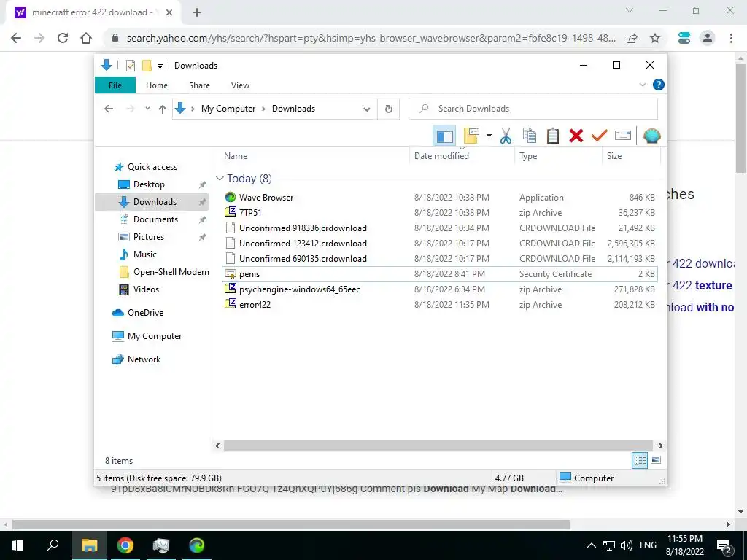This screenshot has height=560, width=747.
Task: Toggle the navigation pane toolbar icon
Action: tap(444, 136)
